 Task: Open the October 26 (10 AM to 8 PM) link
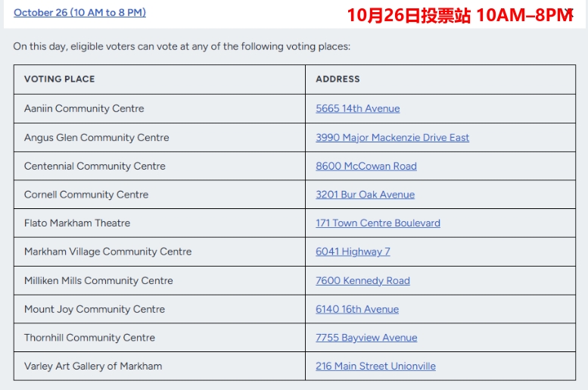coord(79,12)
